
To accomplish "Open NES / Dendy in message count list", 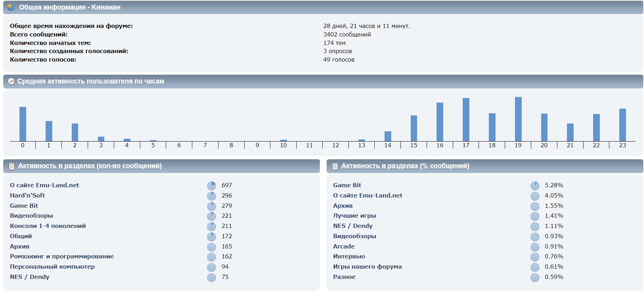I will pyautogui.click(x=30, y=277).
